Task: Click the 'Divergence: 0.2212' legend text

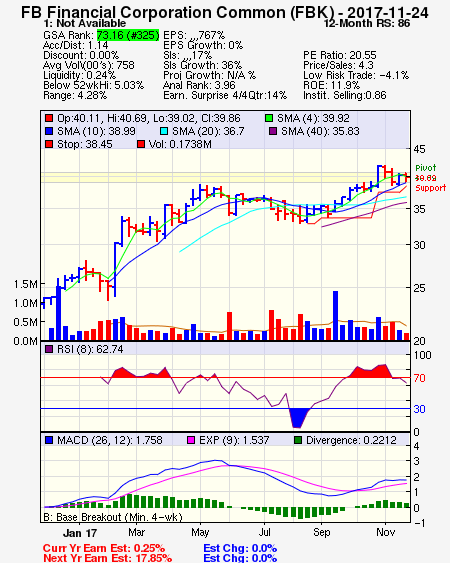Action: [x=351, y=440]
